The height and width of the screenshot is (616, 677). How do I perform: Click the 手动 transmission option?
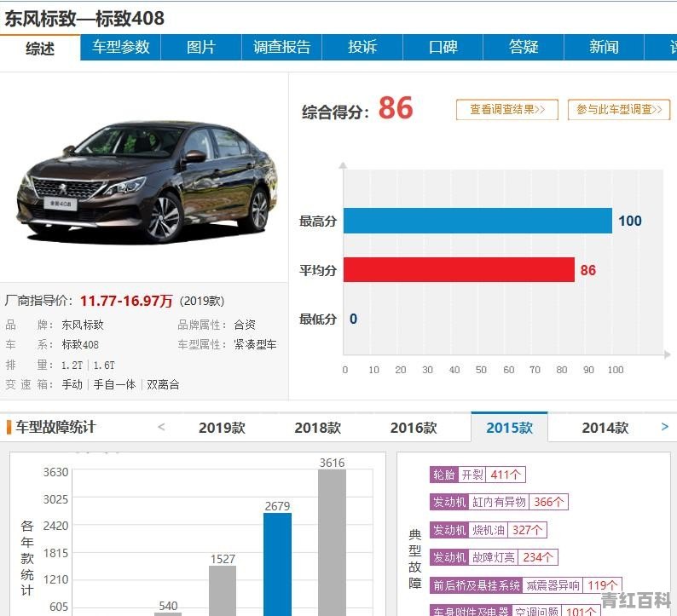click(72, 385)
